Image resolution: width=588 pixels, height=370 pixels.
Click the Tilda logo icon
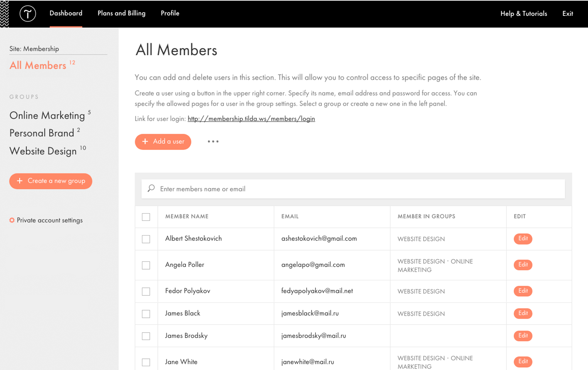(28, 14)
